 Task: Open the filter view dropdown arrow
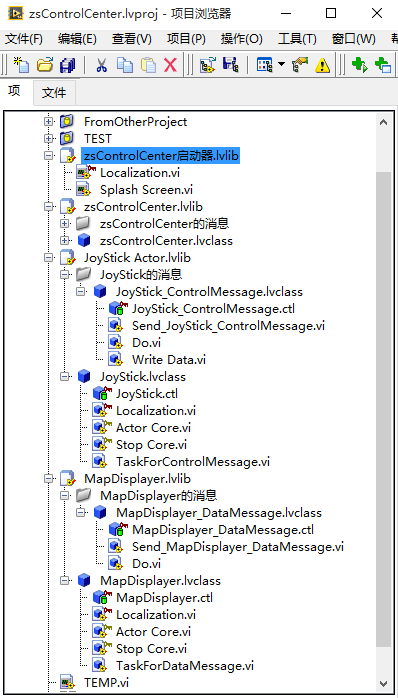[281, 65]
